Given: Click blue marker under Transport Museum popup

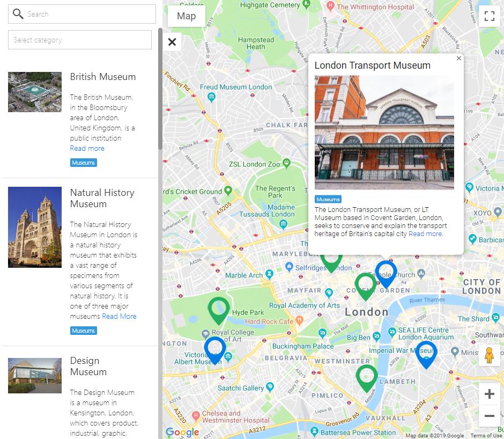Looking at the screenshot, I should pyautogui.click(x=386, y=274).
